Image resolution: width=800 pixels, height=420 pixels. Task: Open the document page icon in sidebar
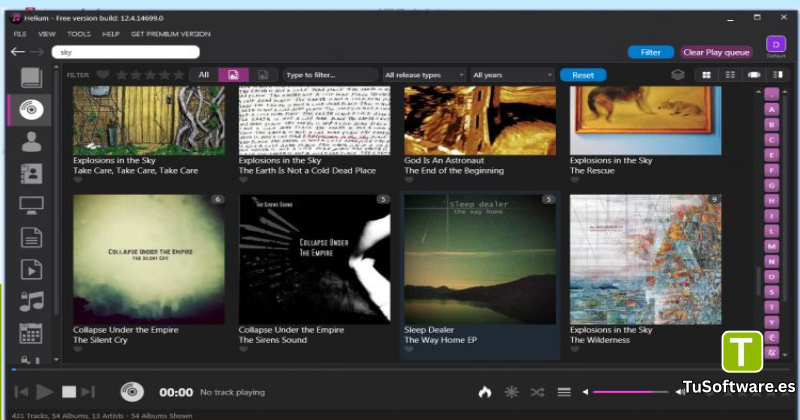31,237
